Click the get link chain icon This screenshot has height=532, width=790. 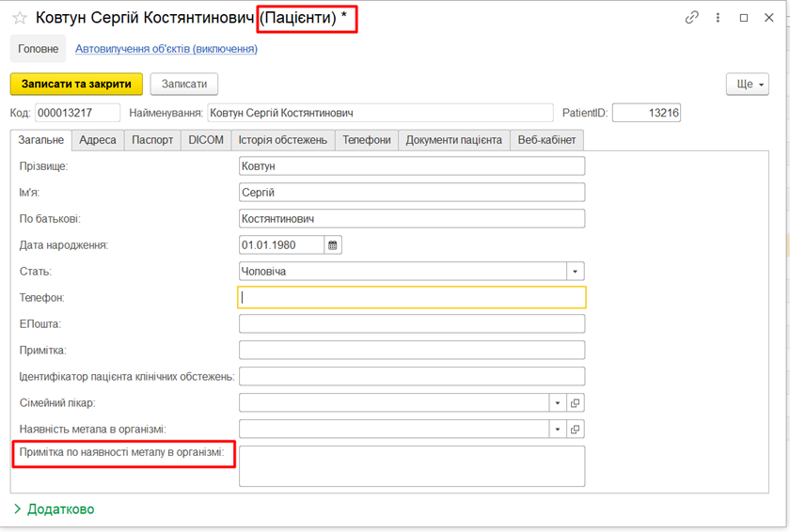(692, 18)
